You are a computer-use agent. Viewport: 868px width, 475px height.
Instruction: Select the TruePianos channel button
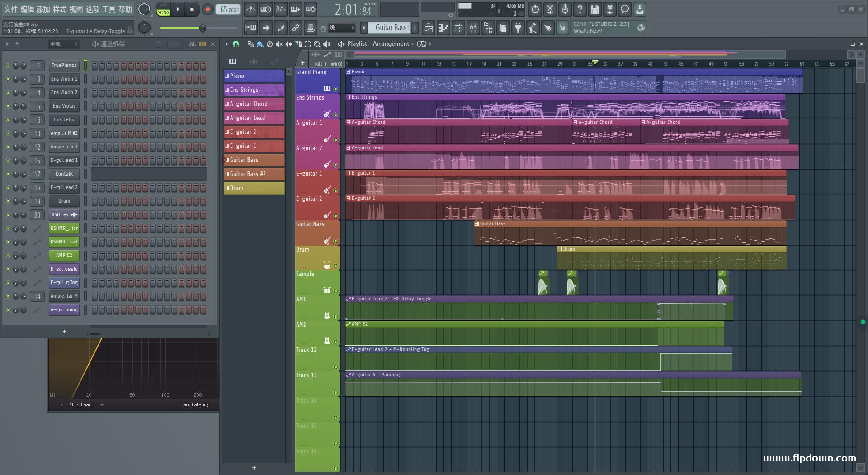click(x=64, y=66)
